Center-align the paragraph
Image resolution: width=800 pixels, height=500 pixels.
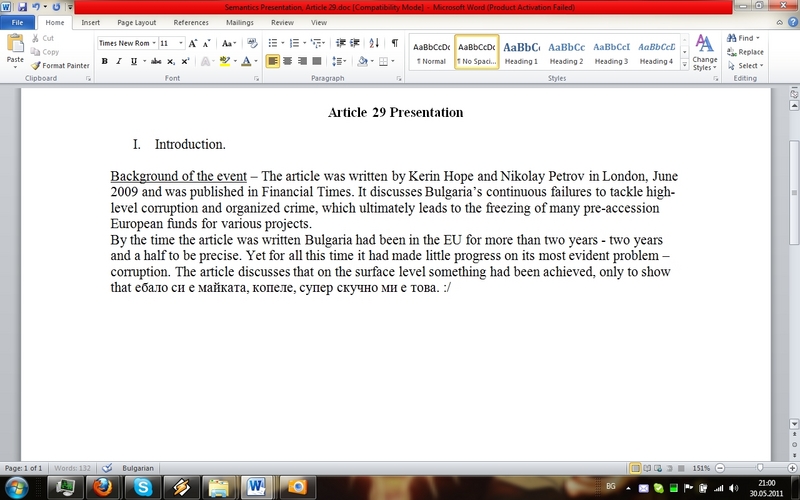288,61
